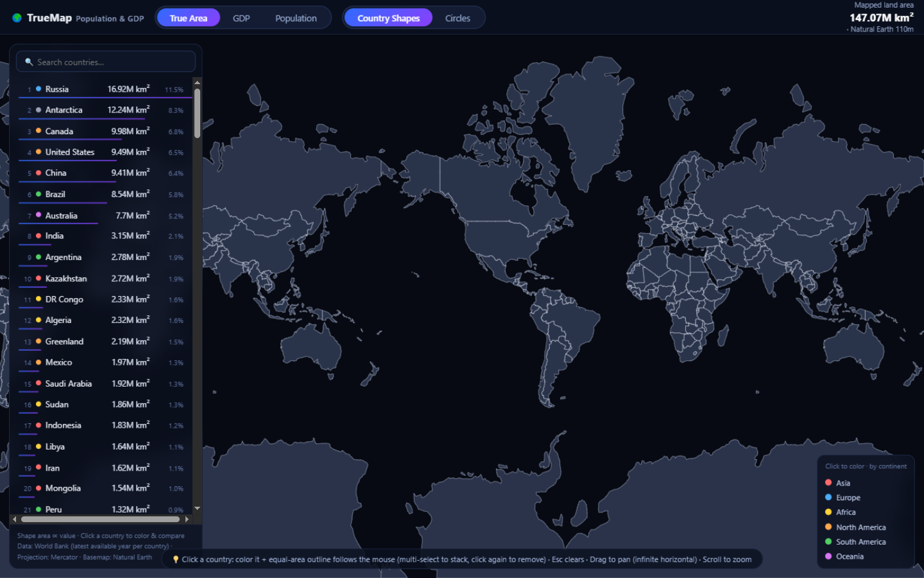Select Mongolia row in list
The height and width of the screenshot is (578, 924).
pos(105,488)
